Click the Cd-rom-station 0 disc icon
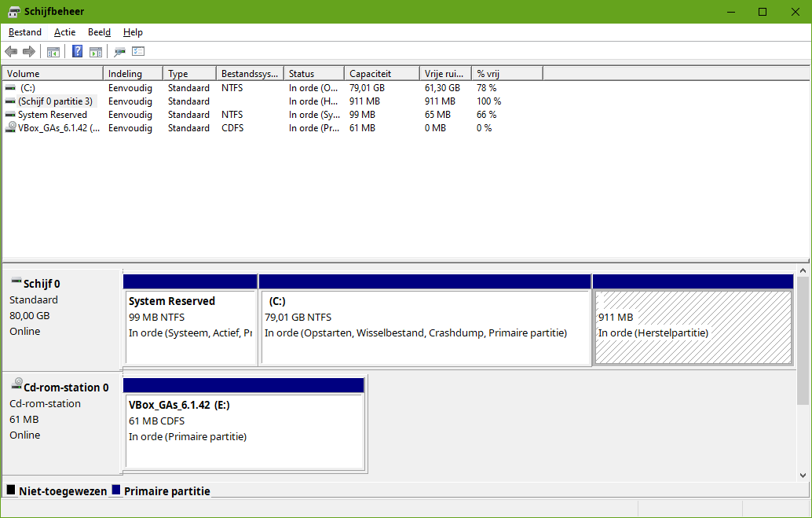This screenshot has width=812, height=518. tap(16, 385)
